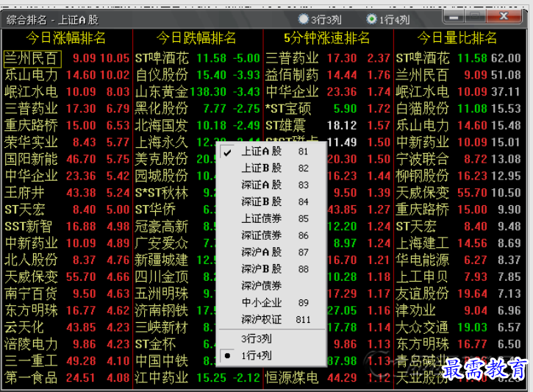
Task: Select 荣华实业 in the 今日涨幅排名 list
Action: (31, 143)
